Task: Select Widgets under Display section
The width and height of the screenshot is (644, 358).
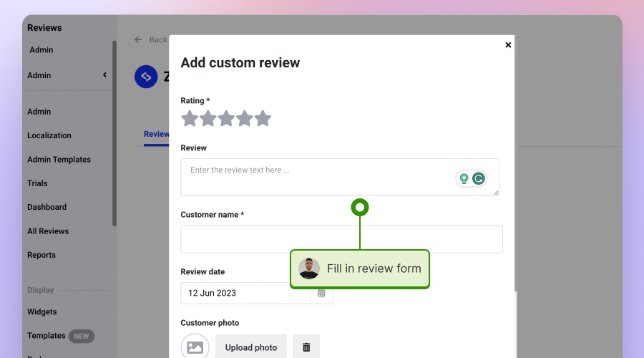Action: [42, 312]
